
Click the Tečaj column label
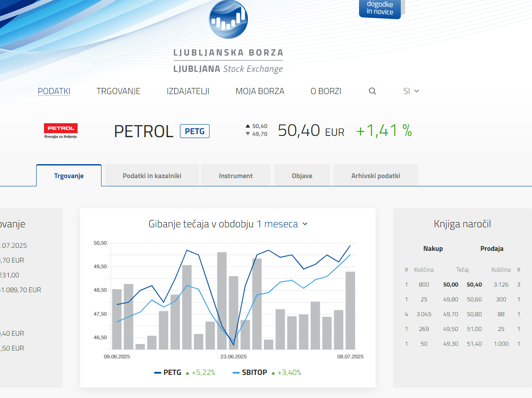[x=462, y=270]
